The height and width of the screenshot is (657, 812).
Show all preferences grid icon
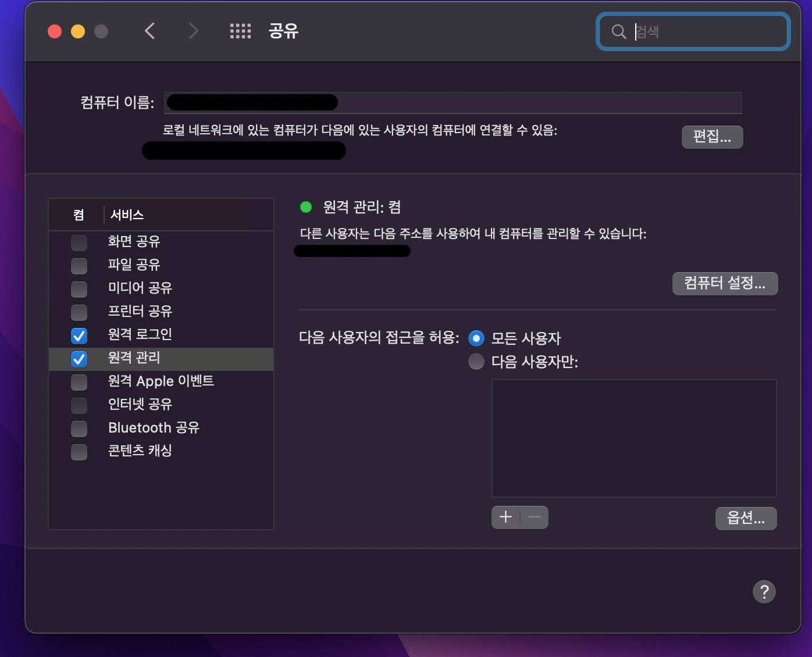240,31
